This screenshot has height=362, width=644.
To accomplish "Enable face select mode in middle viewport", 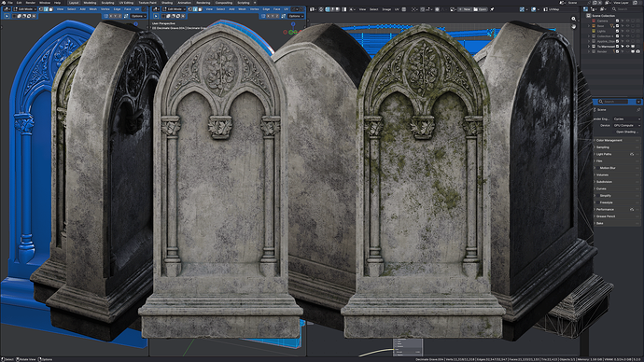I will tap(200, 9).
